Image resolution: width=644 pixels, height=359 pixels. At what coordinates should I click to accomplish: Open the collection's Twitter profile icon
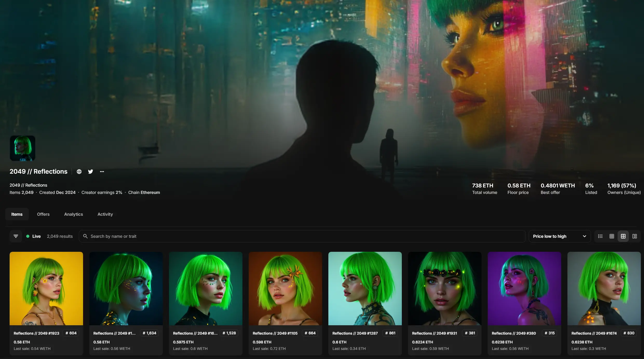click(90, 172)
